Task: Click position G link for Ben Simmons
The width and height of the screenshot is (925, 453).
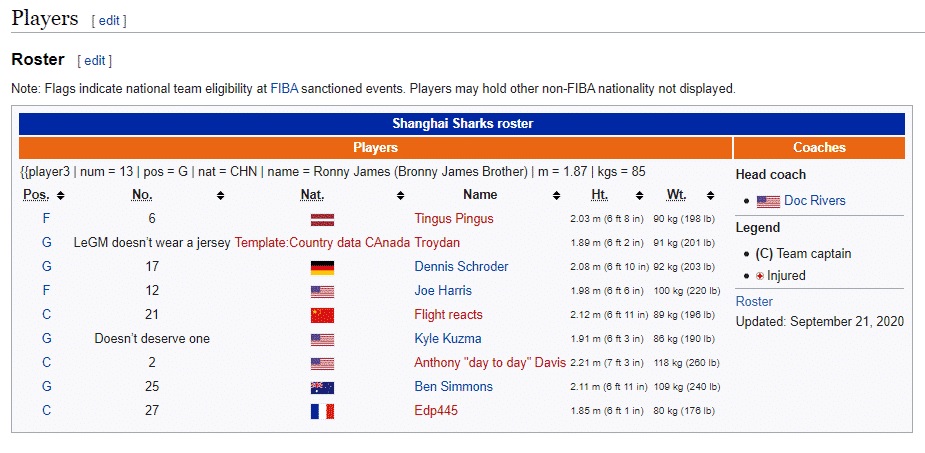Action: (47, 387)
